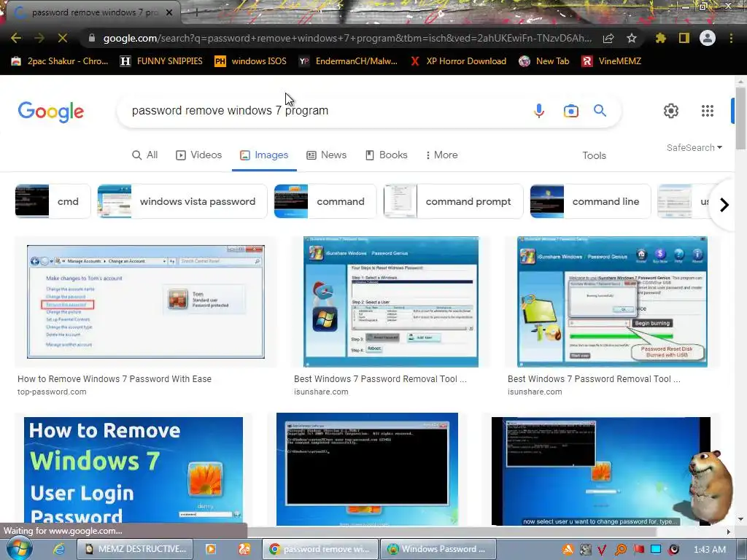This screenshot has width=747, height=560.
Task: Open a new Chrome tab with plus
Action: coord(196,13)
